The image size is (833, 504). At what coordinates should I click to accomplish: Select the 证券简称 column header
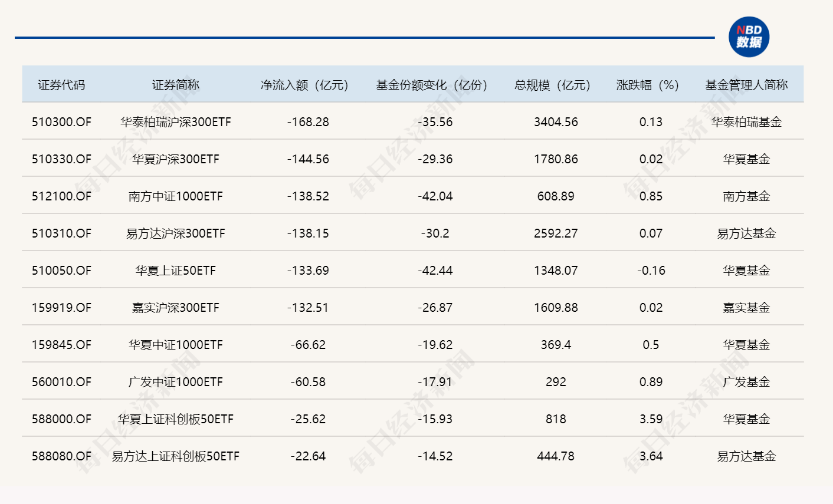point(175,84)
